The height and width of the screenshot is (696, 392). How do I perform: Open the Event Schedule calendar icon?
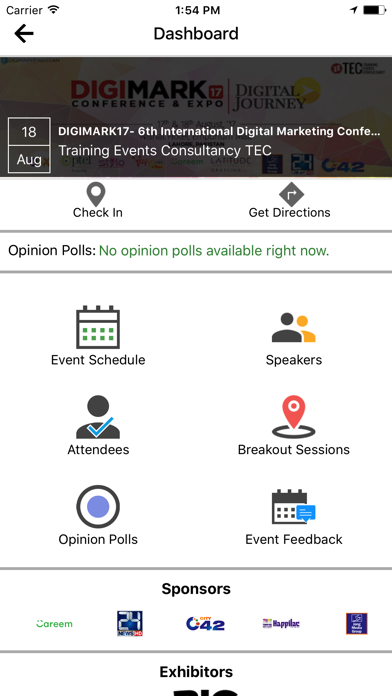(98, 327)
